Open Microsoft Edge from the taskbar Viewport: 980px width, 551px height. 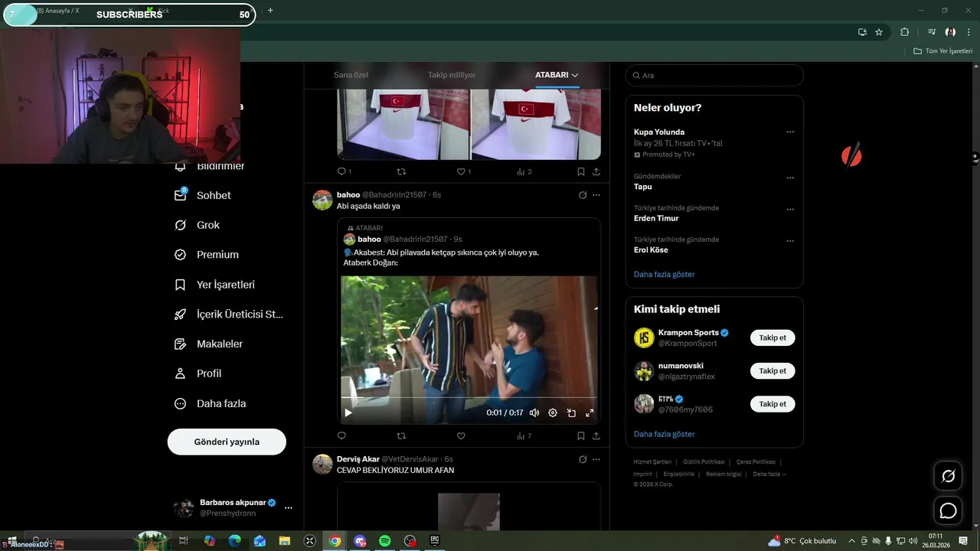pos(234,541)
